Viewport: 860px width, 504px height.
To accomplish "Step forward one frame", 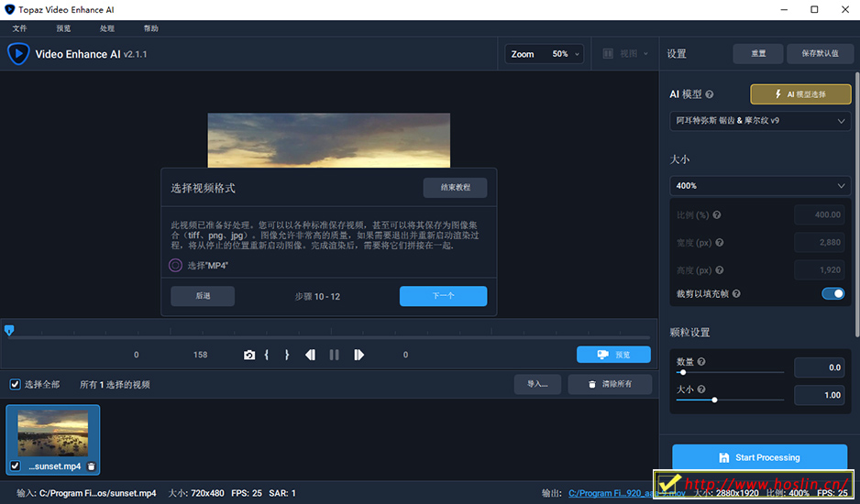I will point(358,355).
